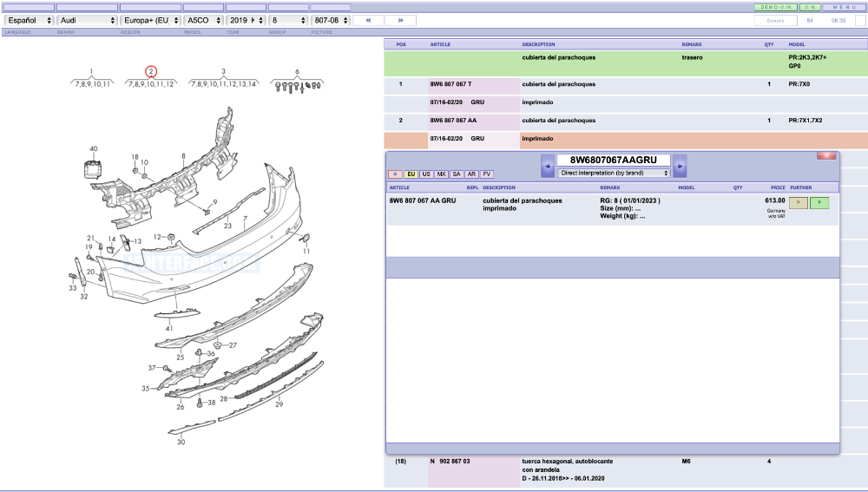Click callout 35 in the diagram
Screen dimensions: 868x492
click(x=146, y=389)
